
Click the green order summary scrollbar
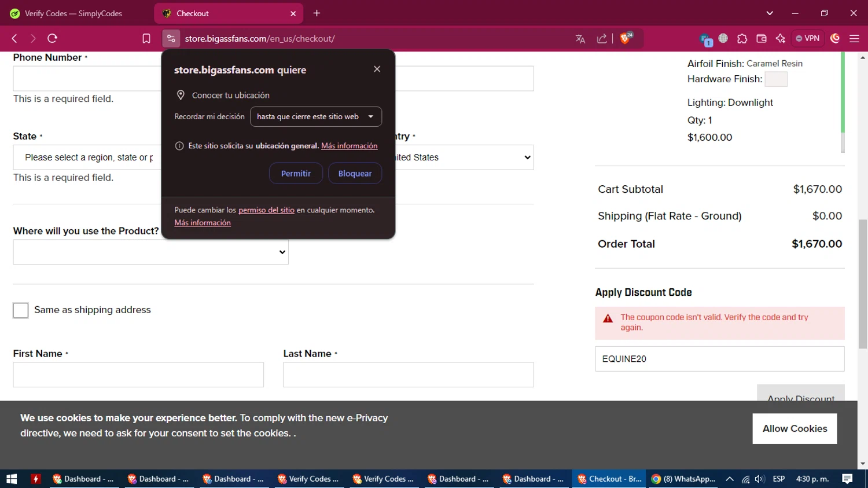click(x=843, y=93)
